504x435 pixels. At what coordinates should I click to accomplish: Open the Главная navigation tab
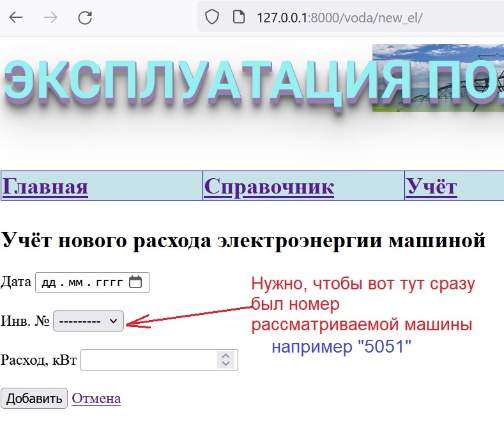click(45, 187)
